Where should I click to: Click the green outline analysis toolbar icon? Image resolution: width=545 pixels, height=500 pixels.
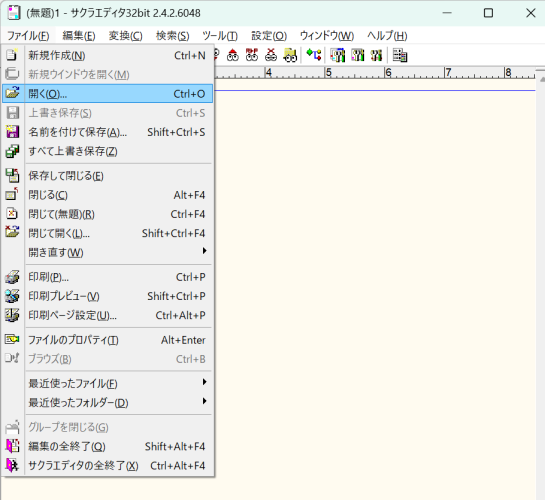(314, 55)
